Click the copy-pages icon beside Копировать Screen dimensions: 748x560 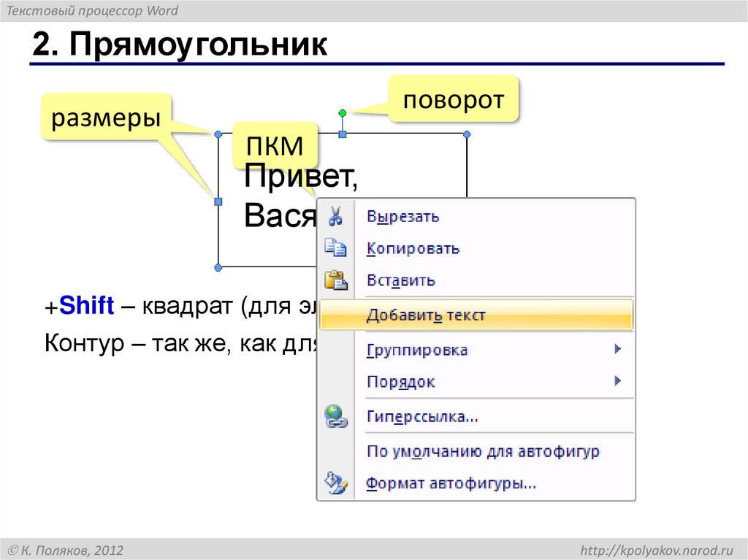pyautogui.click(x=336, y=248)
